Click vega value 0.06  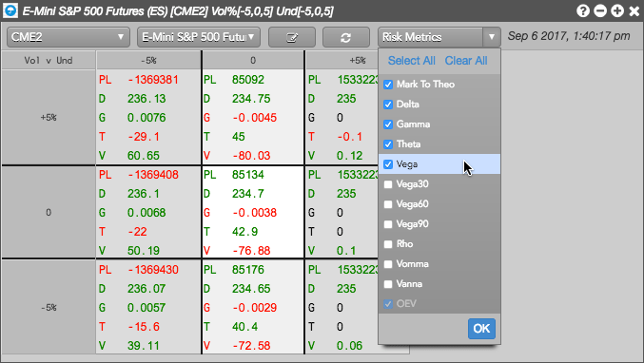[x=349, y=346]
